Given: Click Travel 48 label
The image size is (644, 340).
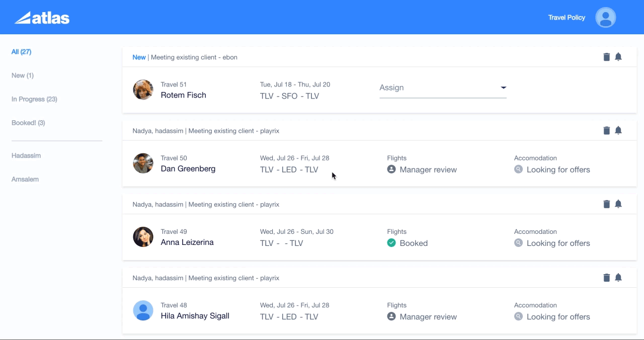Looking at the screenshot, I should pos(174,305).
